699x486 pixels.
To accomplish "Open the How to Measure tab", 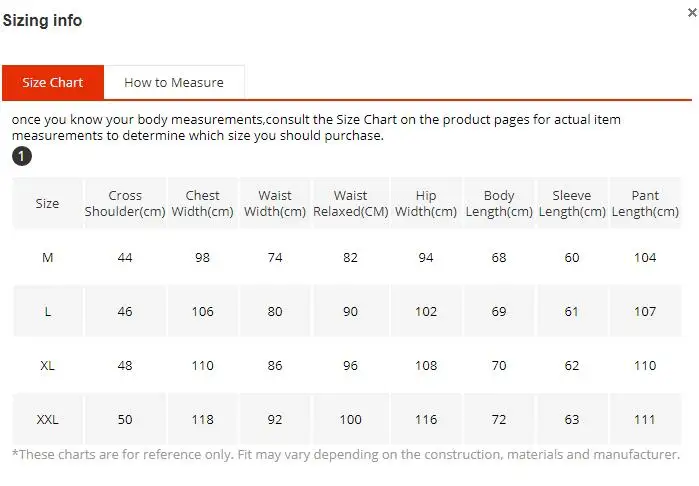I will [174, 82].
